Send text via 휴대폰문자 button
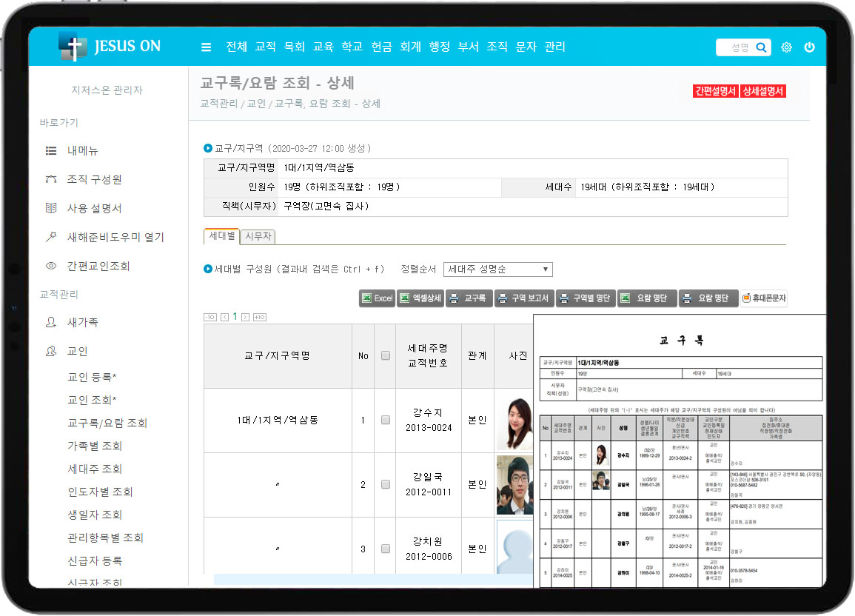This screenshot has width=855, height=616. coord(763,298)
